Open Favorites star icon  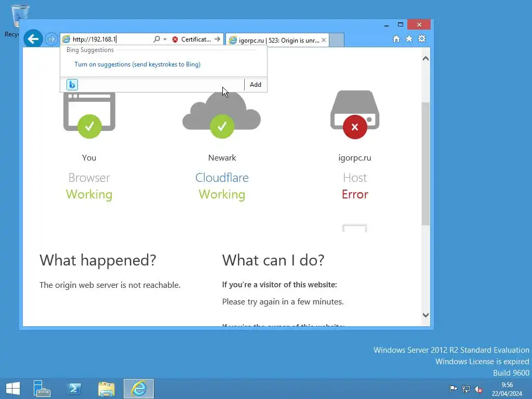point(409,39)
